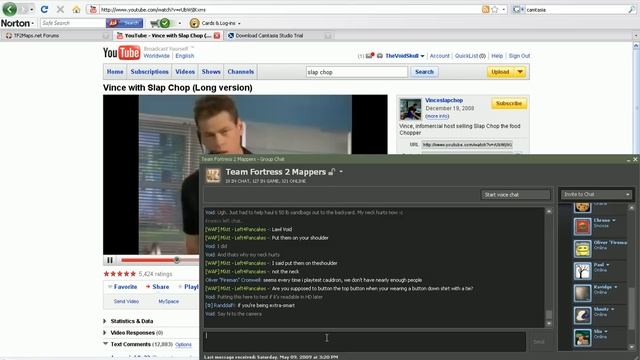The width and height of the screenshot is (640, 360).
Task: Click into the chat message input box
Action: (x=364, y=341)
